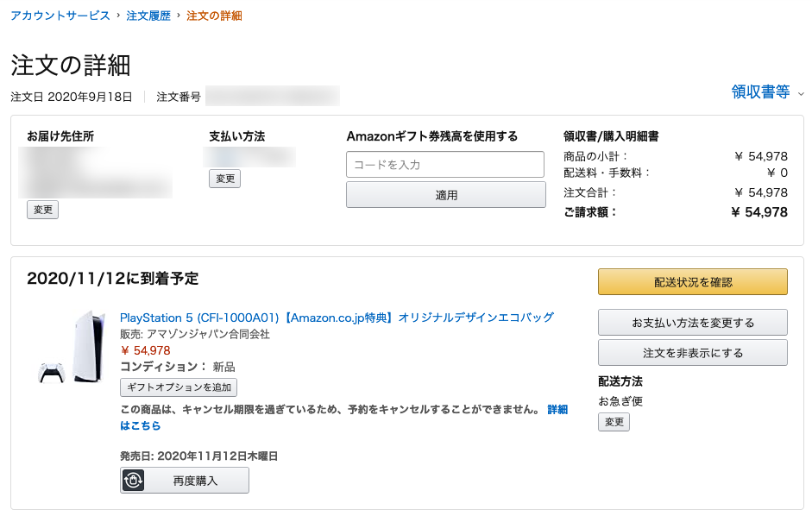Viewport: 812px width, 516px height.
Task: Click the 変更 button under delivery address
Action: pyautogui.click(x=42, y=210)
